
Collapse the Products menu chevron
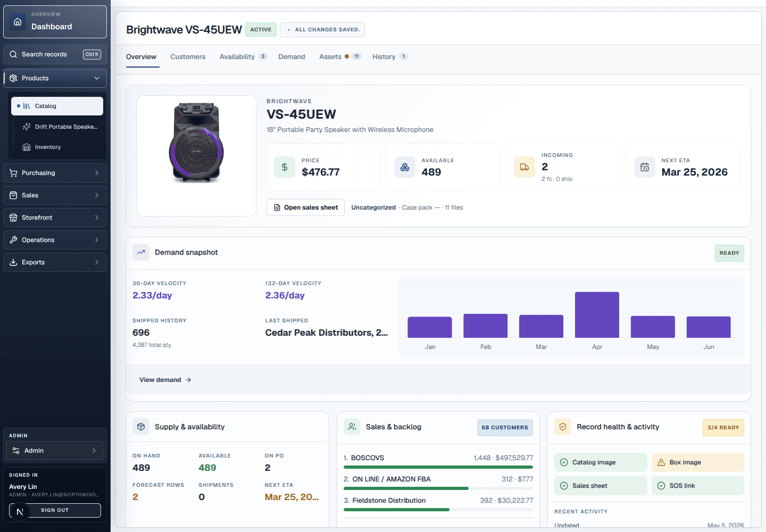97,78
